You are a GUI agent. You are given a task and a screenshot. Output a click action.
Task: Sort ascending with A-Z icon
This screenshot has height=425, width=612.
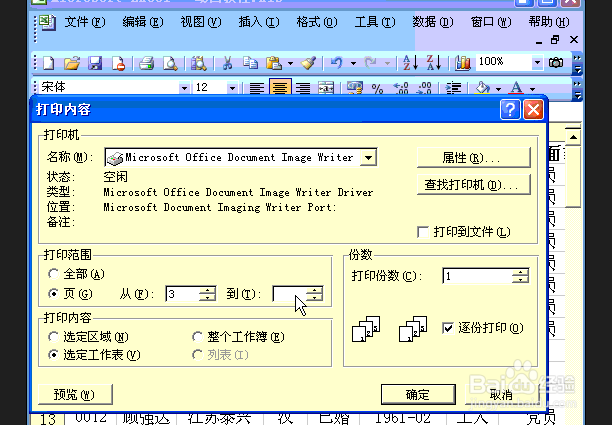tap(411, 63)
